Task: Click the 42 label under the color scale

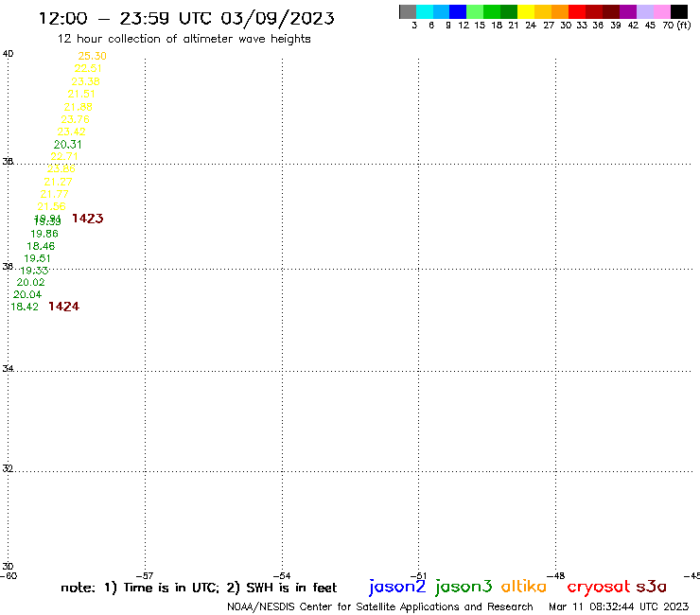Action: tap(633, 25)
